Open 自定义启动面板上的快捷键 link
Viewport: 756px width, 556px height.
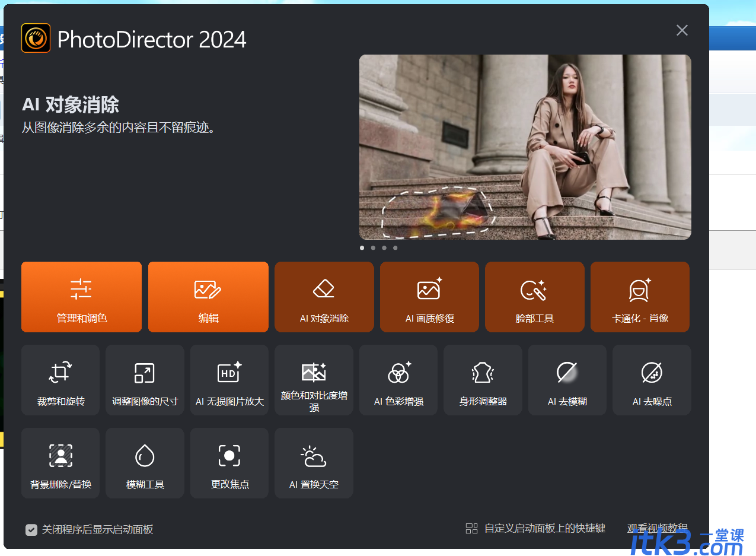[x=544, y=529]
